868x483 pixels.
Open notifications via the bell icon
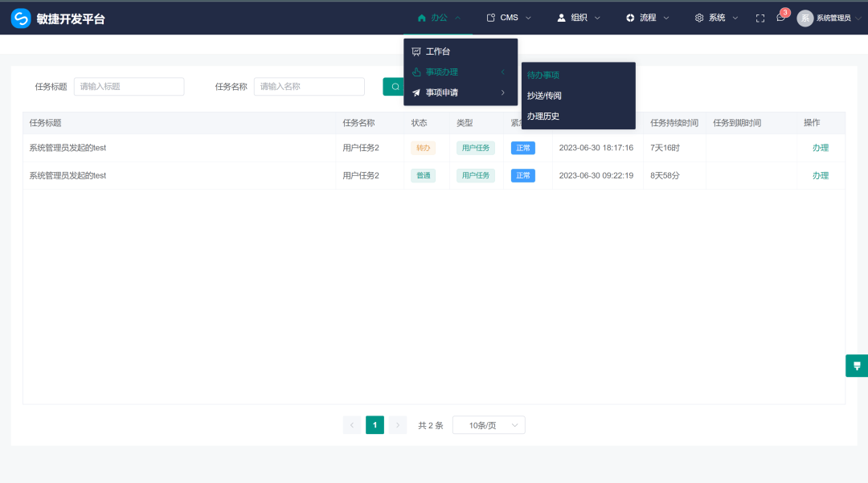[780, 17]
